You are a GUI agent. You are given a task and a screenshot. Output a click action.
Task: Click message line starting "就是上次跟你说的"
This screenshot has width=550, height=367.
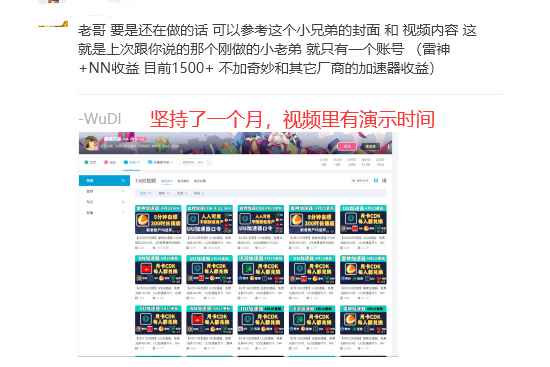(264, 49)
